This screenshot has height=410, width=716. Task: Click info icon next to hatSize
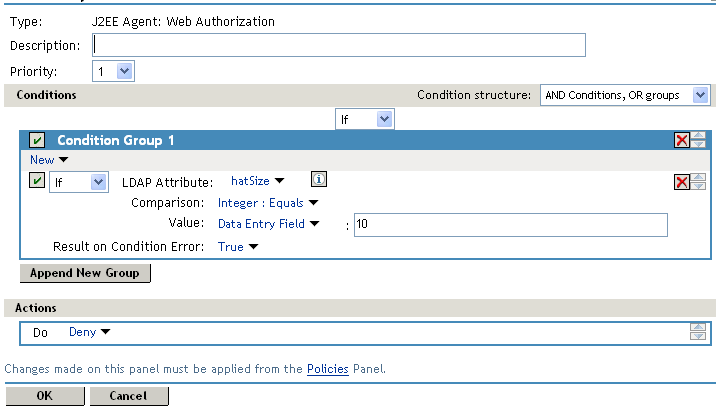point(317,180)
